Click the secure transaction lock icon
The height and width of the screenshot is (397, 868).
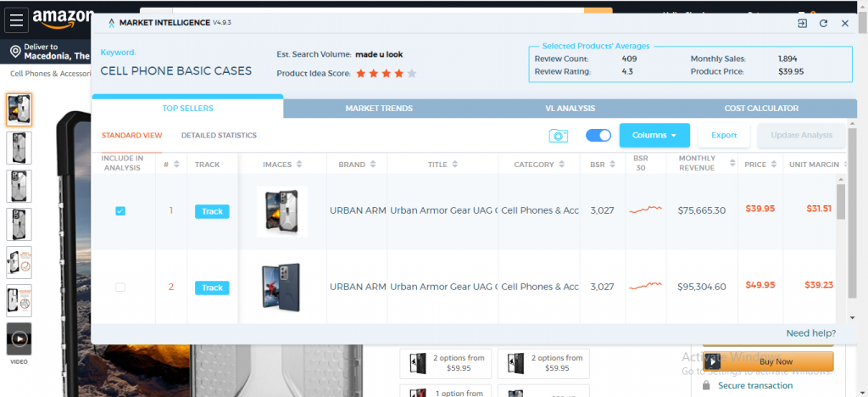(706, 385)
